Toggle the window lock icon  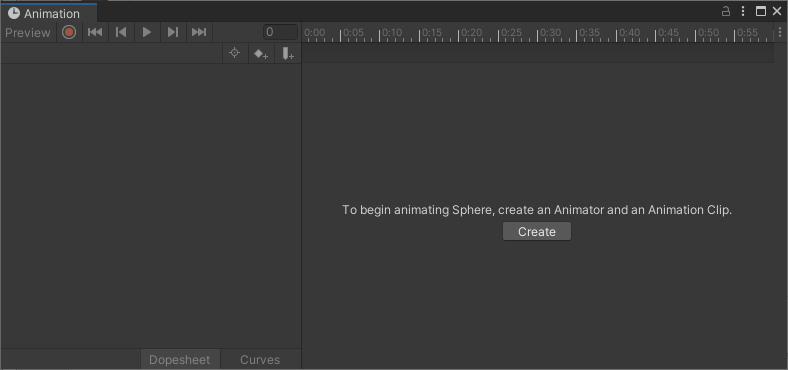tap(726, 11)
